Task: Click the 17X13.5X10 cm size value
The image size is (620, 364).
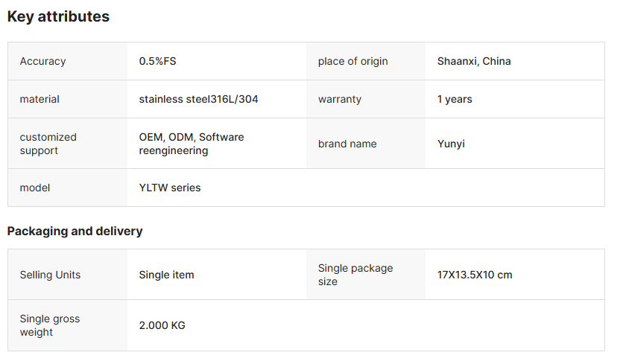Action: (475, 275)
